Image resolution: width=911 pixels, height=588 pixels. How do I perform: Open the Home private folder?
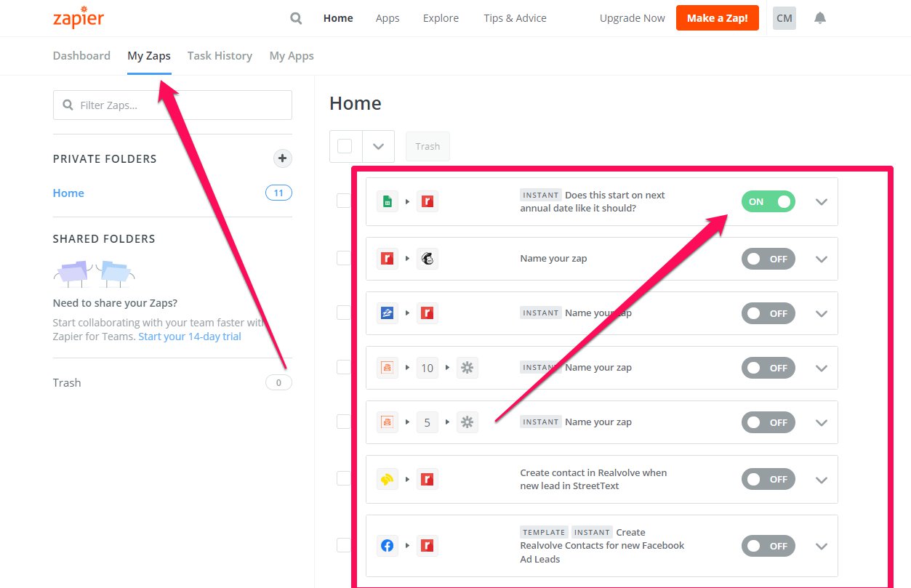(68, 193)
